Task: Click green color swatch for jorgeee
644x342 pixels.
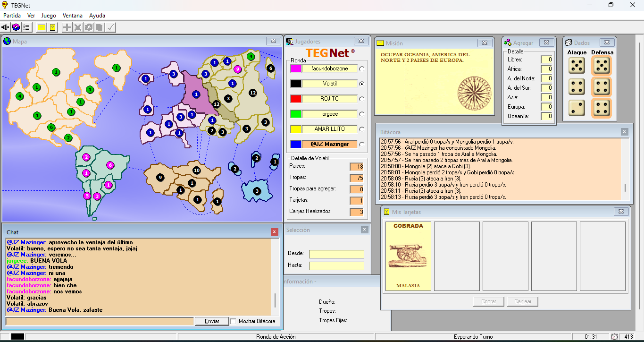Action: (x=296, y=114)
